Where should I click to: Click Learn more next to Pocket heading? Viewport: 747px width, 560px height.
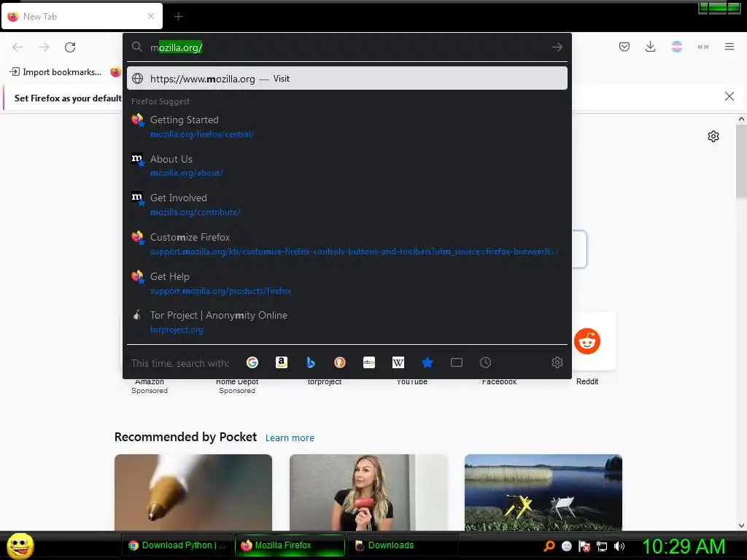(290, 437)
